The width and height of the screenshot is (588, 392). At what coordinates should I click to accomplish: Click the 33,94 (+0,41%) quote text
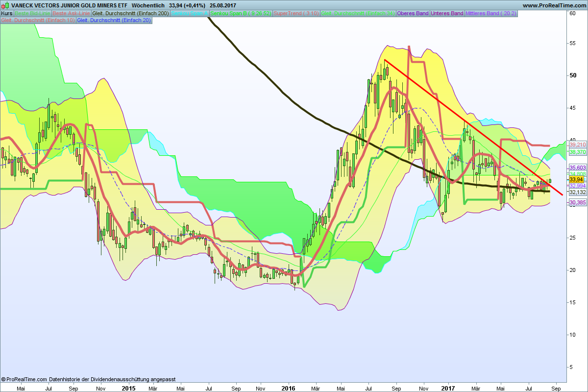point(187,5)
